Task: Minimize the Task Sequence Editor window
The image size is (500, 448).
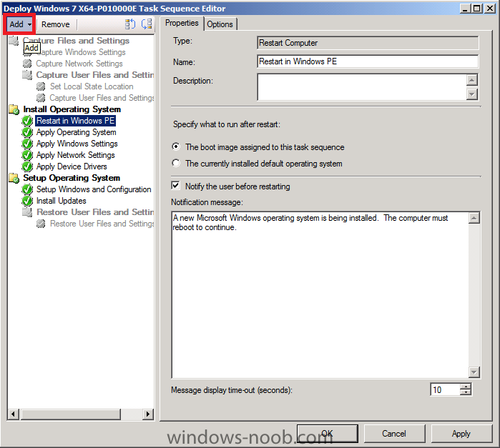Action: (x=465, y=9)
